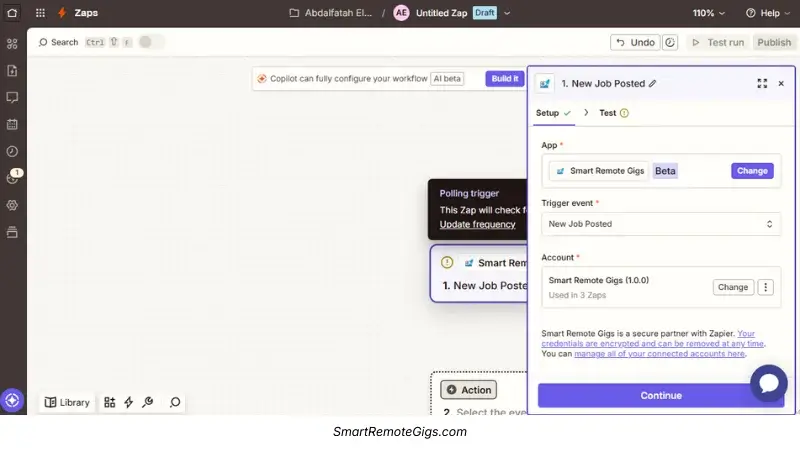800x450 pixels.
Task: Click the add-apps grid icon in bottom toolbar
Action: [x=110, y=403]
